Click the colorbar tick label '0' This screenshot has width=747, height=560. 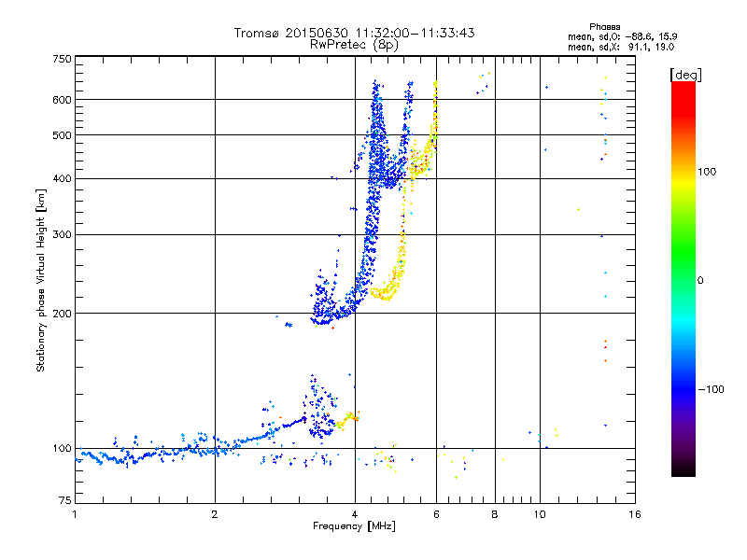tap(700, 281)
